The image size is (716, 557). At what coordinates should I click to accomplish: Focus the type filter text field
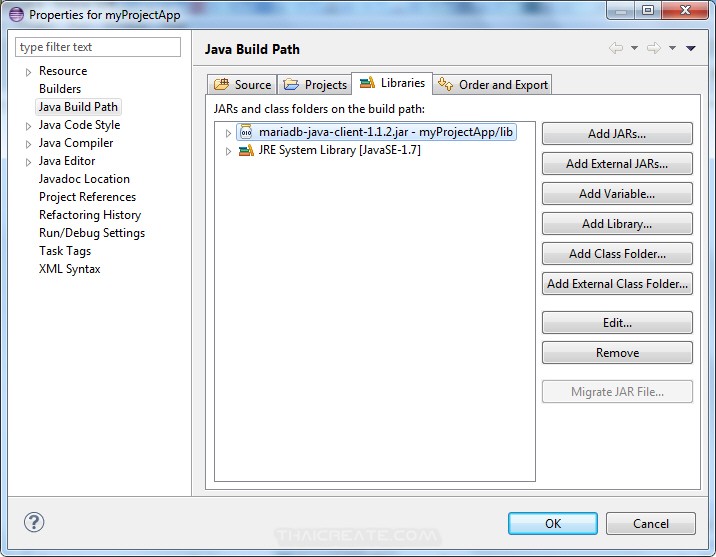coord(98,47)
